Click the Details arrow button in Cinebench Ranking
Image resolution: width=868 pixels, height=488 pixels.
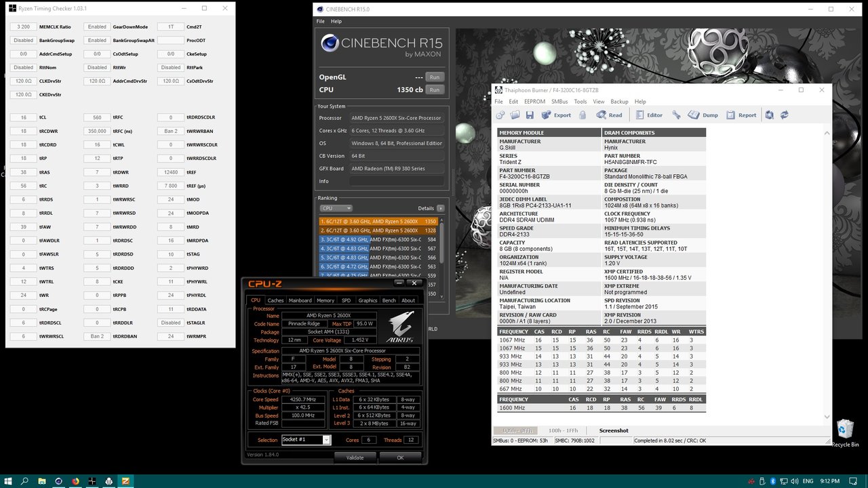[x=441, y=208]
